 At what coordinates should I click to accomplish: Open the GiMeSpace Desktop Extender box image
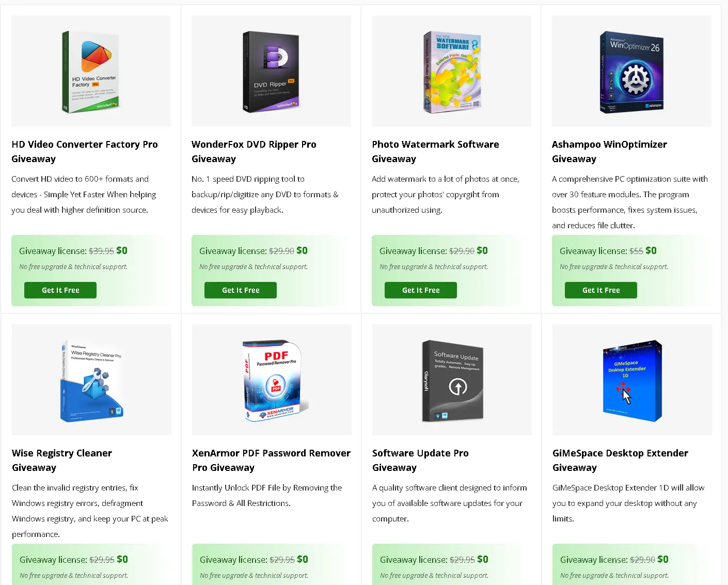(631, 380)
